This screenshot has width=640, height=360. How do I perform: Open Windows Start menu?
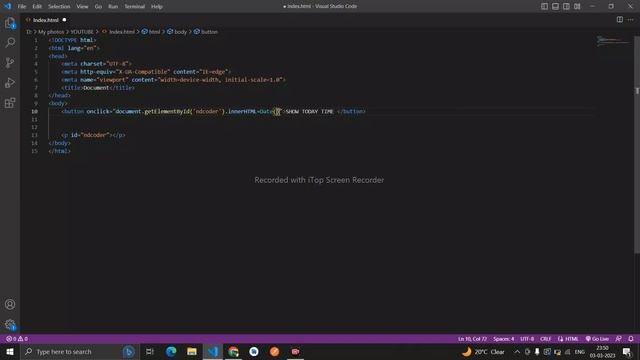[x=10, y=351]
